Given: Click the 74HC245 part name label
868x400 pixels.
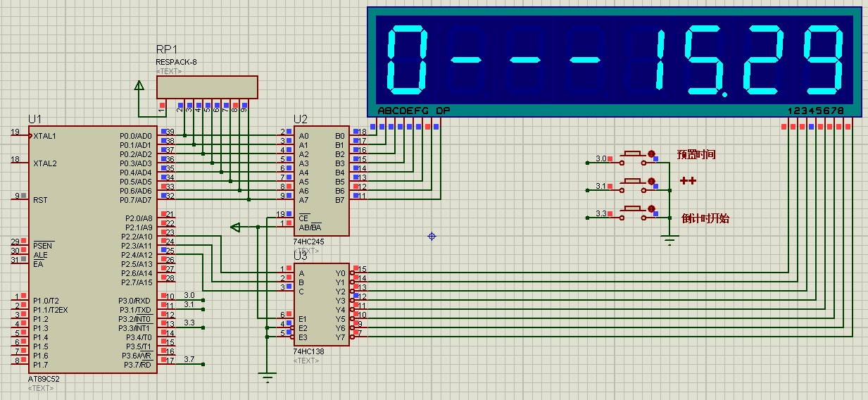Looking at the screenshot, I should pyautogui.click(x=308, y=242).
